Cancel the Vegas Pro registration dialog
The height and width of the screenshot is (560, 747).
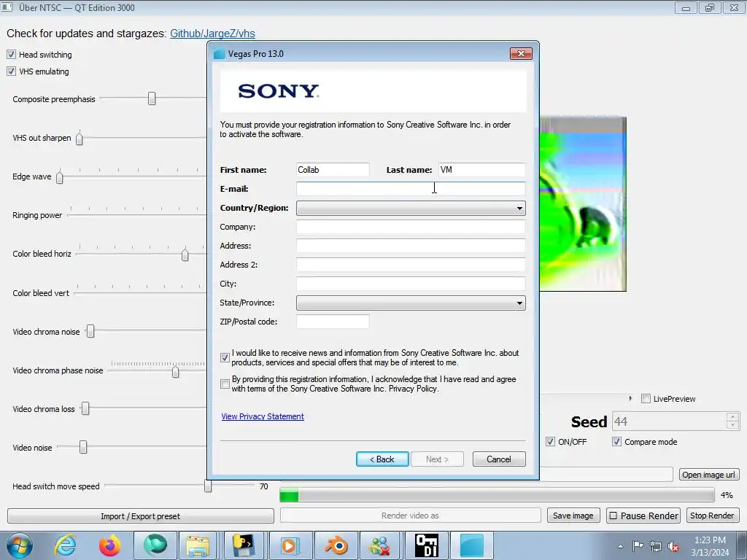point(499,459)
